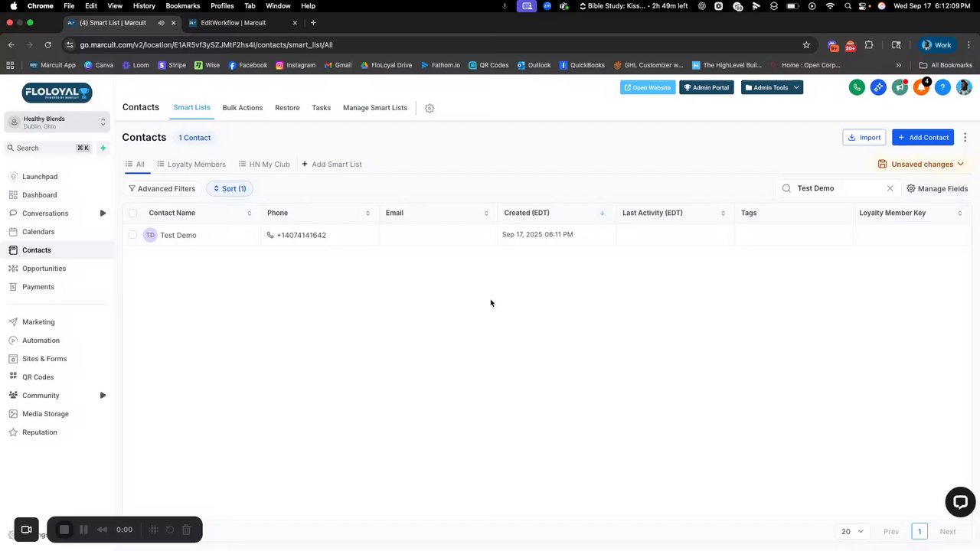Open QR Codes in the sidebar

38,377
